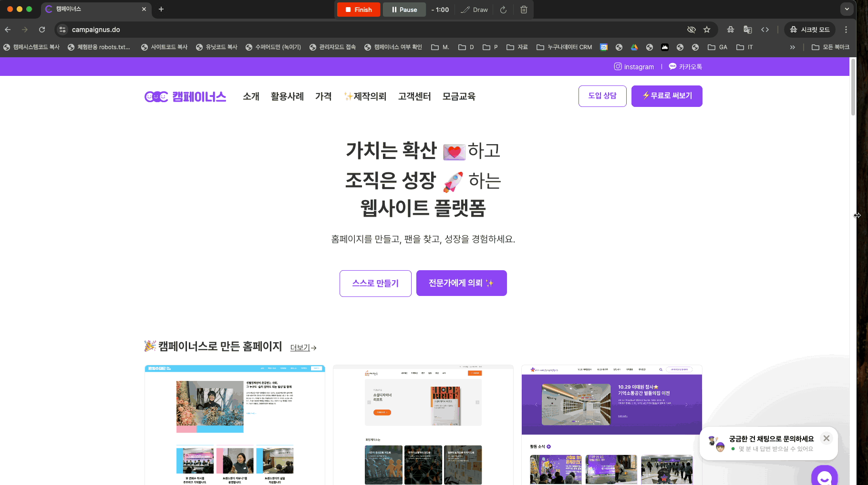868x485 pixels.
Task: Click the page reload icon
Action: click(42, 30)
